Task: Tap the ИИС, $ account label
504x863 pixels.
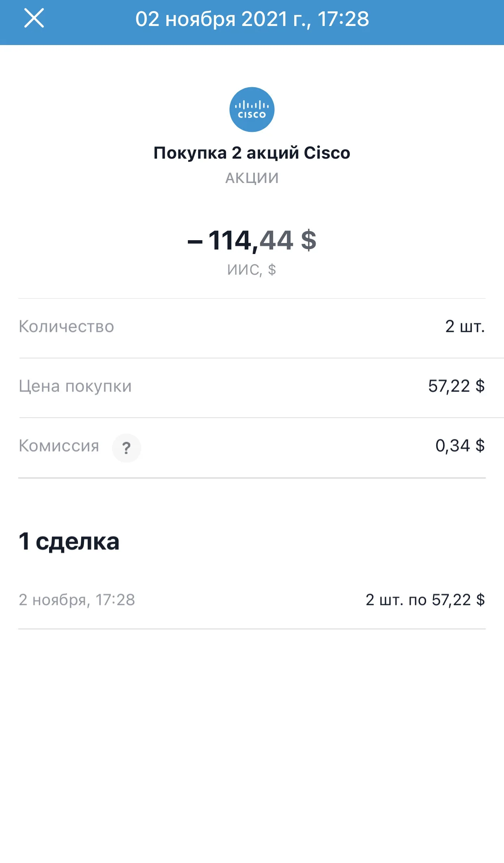Action: (x=252, y=270)
